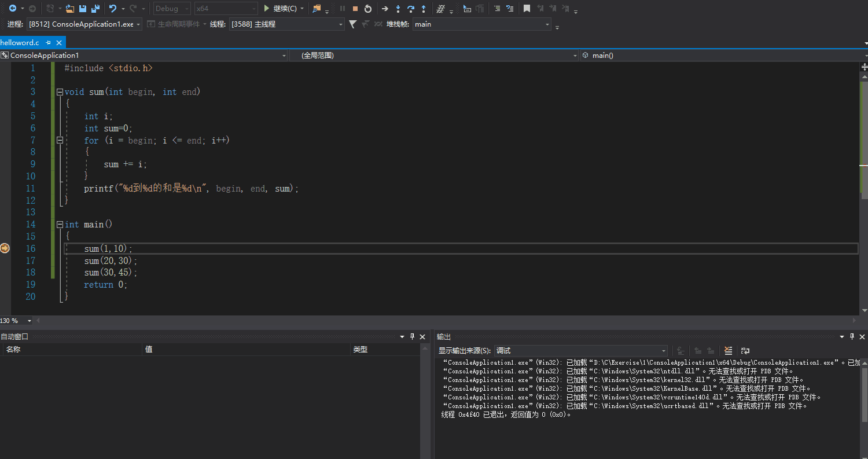Click the Save All multi-disk icon
The height and width of the screenshot is (459, 868).
pyautogui.click(x=95, y=9)
